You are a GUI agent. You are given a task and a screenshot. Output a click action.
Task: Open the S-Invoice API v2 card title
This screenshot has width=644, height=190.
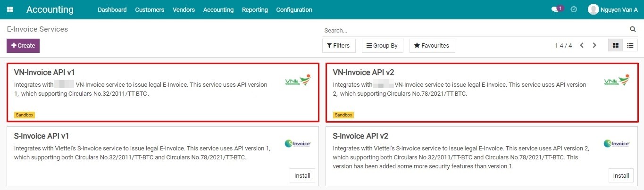click(x=360, y=136)
